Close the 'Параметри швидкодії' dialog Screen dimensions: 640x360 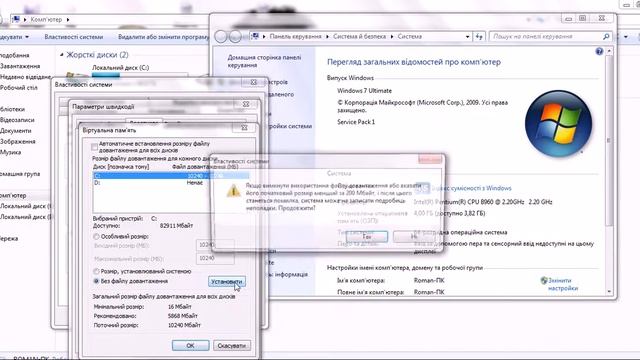pyautogui.click(x=246, y=104)
